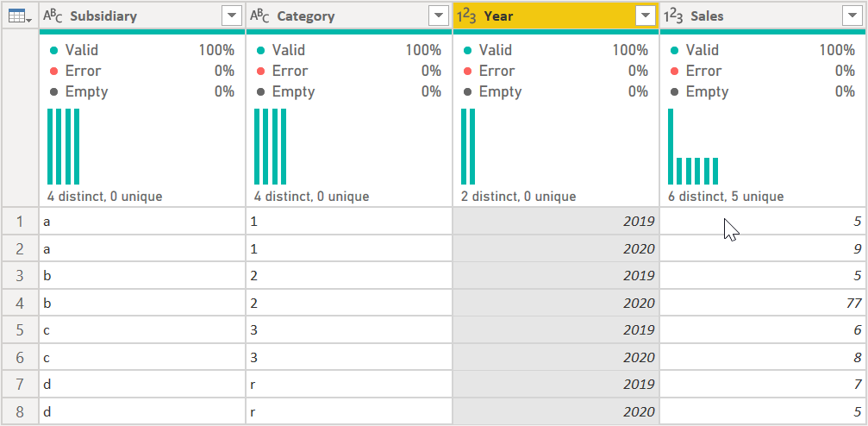The width and height of the screenshot is (868, 426).
Task: Select the Subsidiary column header
Action: click(142, 16)
